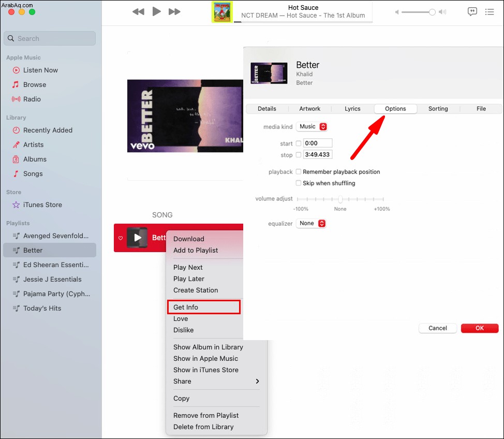Image resolution: width=504 pixels, height=439 pixels.
Task: Choose Show in iTunes Store
Action: (206, 370)
